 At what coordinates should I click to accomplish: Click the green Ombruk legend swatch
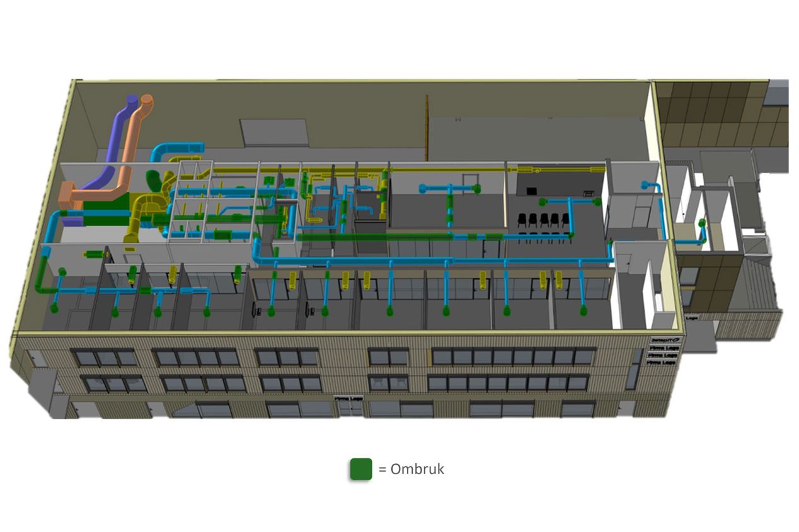coord(361,469)
